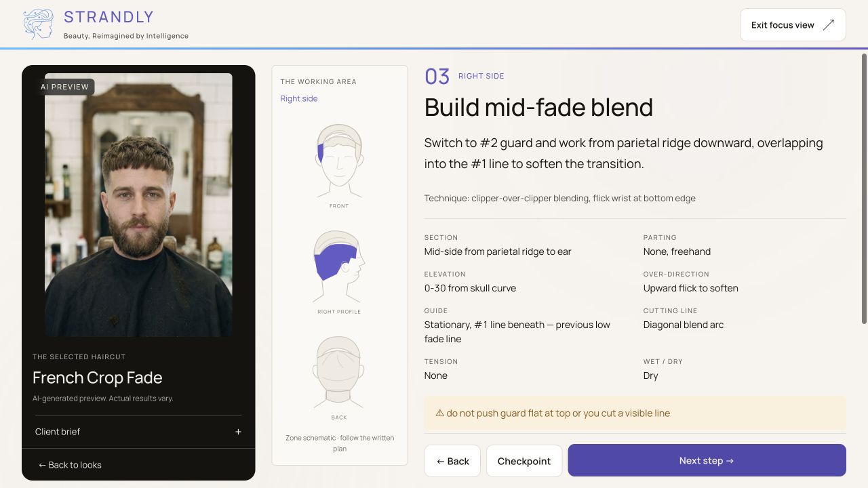Click the technique description line
The image size is (868, 488).
pyautogui.click(x=559, y=199)
